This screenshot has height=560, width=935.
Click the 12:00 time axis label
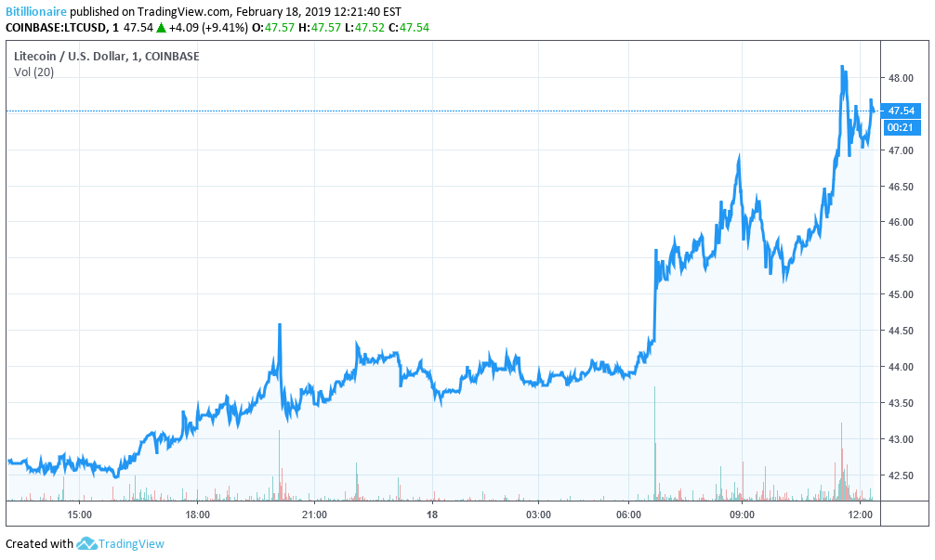(x=860, y=514)
